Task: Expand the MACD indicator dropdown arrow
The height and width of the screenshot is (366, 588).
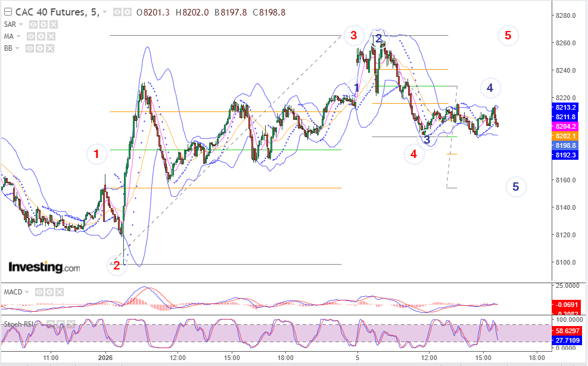Action: [27, 292]
